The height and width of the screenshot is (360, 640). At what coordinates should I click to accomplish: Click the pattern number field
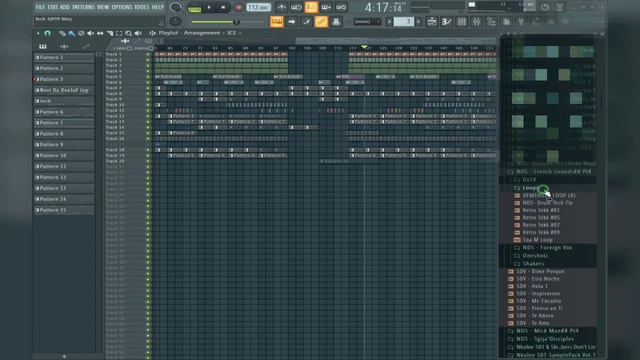pyautogui.click(x=404, y=21)
